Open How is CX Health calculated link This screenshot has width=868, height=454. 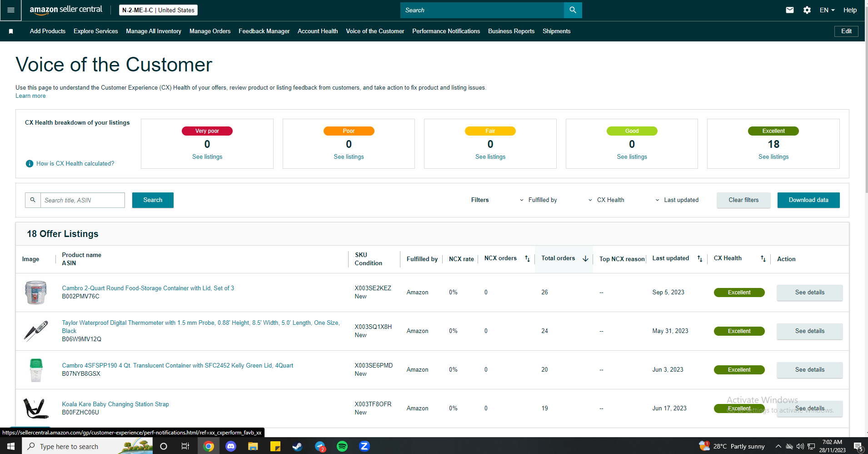(x=75, y=164)
